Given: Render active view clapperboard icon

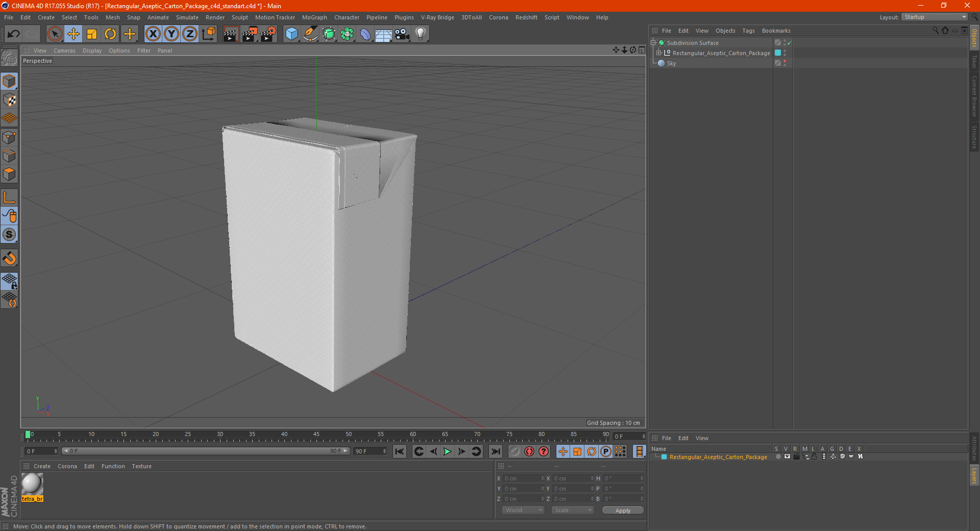Looking at the screenshot, I should [231, 34].
